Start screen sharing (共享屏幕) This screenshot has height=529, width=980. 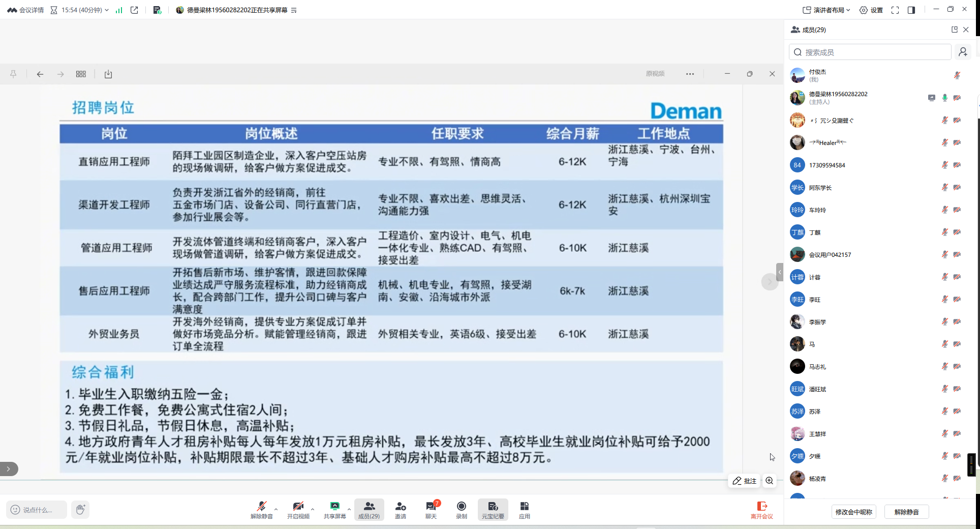pyautogui.click(x=334, y=510)
